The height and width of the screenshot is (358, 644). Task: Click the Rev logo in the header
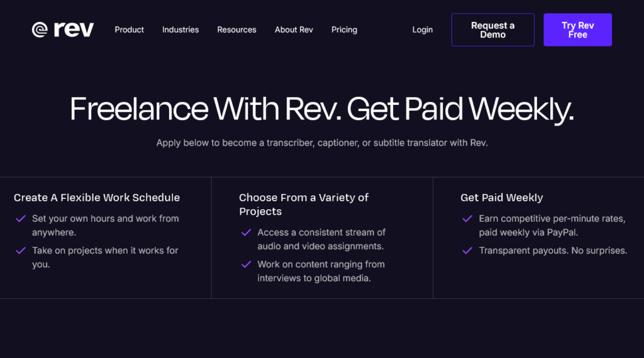pos(63,30)
